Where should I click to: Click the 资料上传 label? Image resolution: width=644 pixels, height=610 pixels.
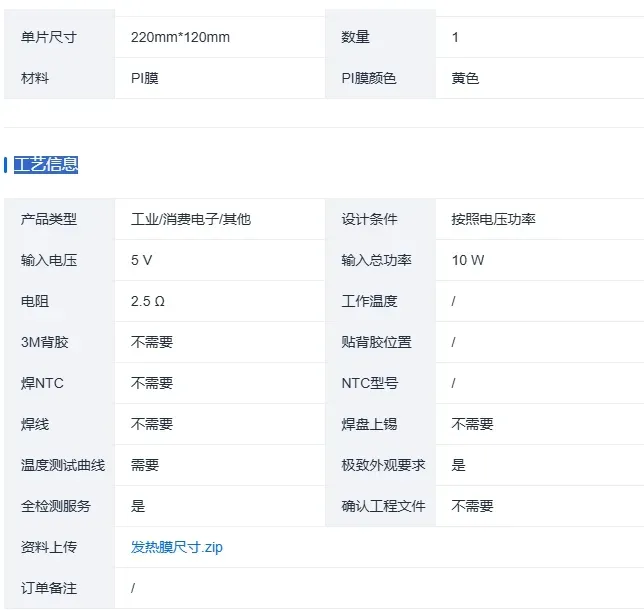(x=49, y=547)
